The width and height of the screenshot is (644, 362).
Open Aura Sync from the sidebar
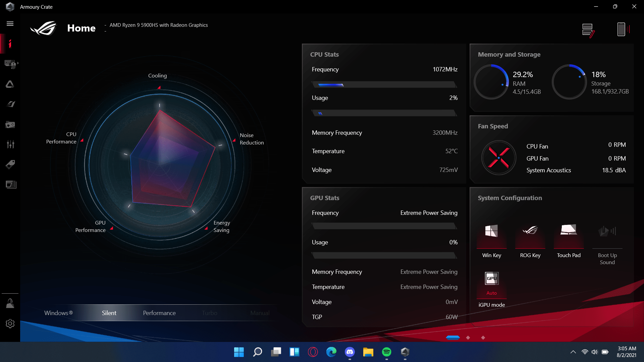10,84
